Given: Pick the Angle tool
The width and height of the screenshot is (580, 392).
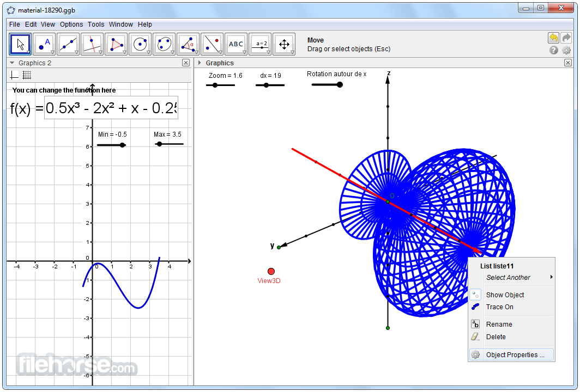Looking at the screenshot, I should (x=188, y=44).
